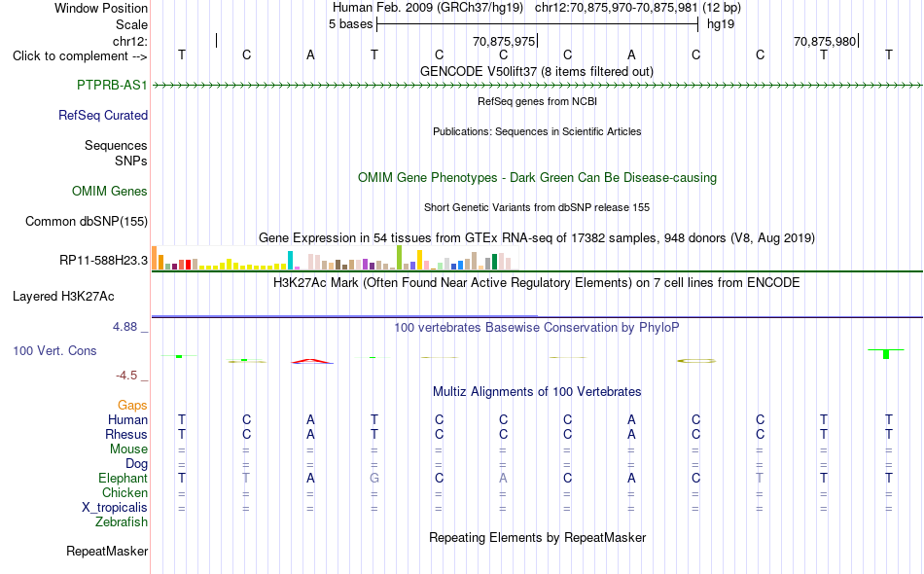Open the OMIM Gene Phenotypes track title
The height and width of the screenshot is (574, 924).
538,177
